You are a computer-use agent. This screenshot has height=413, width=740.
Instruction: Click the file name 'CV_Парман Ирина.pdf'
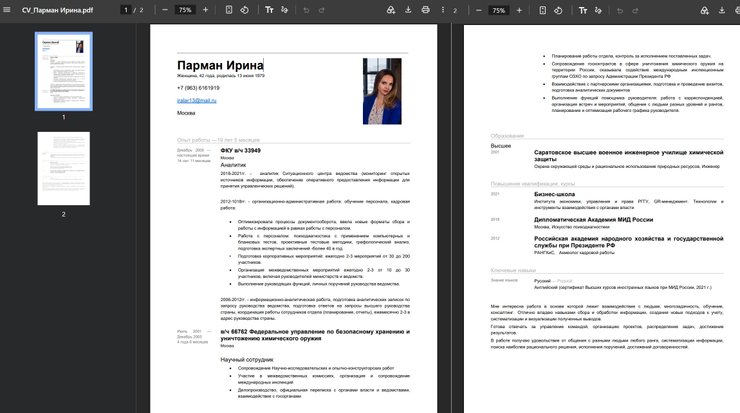click(58, 10)
